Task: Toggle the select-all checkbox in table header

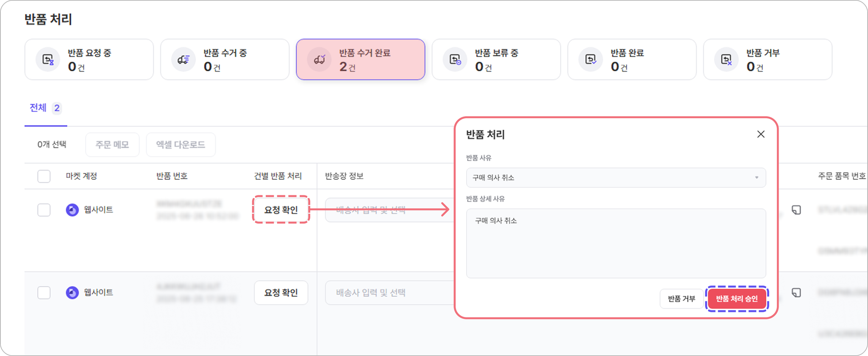Action: click(44, 176)
